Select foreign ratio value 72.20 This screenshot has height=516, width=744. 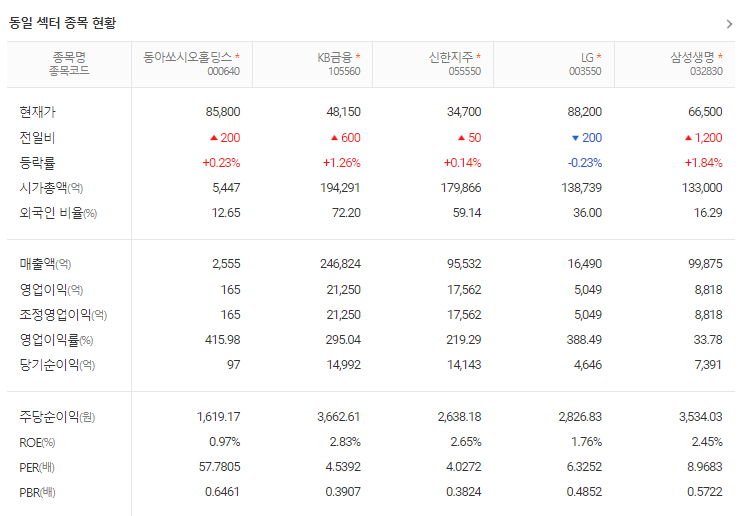(346, 213)
